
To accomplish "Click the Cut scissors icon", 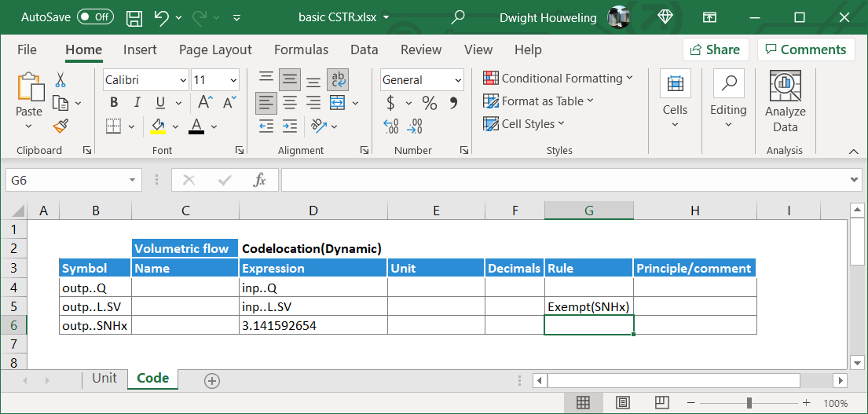I will coord(60,79).
